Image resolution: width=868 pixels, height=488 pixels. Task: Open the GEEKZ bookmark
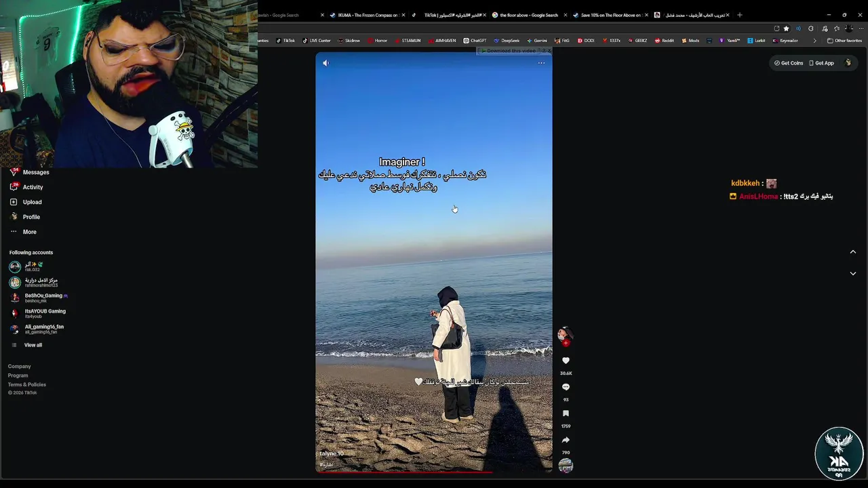[637, 41]
